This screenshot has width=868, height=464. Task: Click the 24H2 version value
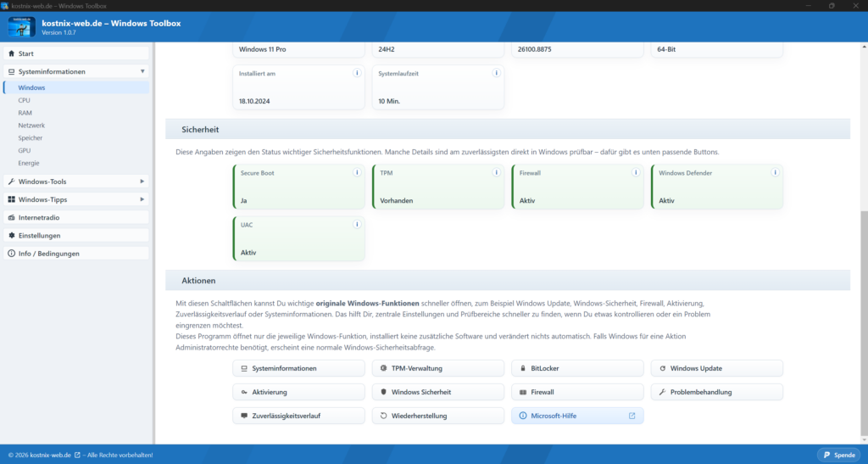click(386, 49)
